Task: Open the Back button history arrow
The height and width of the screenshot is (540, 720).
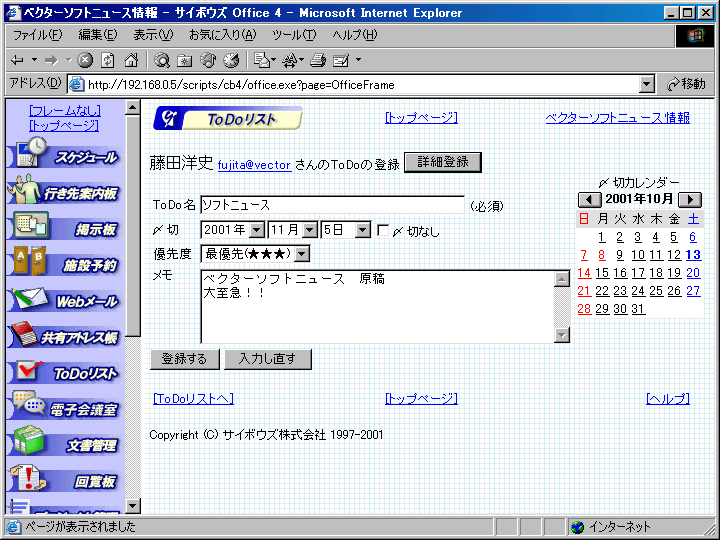Action: click(x=34, y=60)
